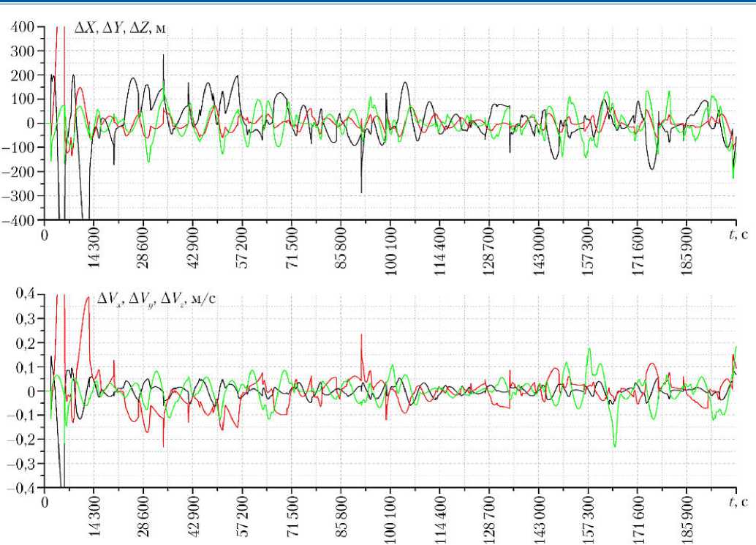Select the 300 label on position-error y-axis
The width and height of the screenshot is (756, 545).
tap(22, 51)
